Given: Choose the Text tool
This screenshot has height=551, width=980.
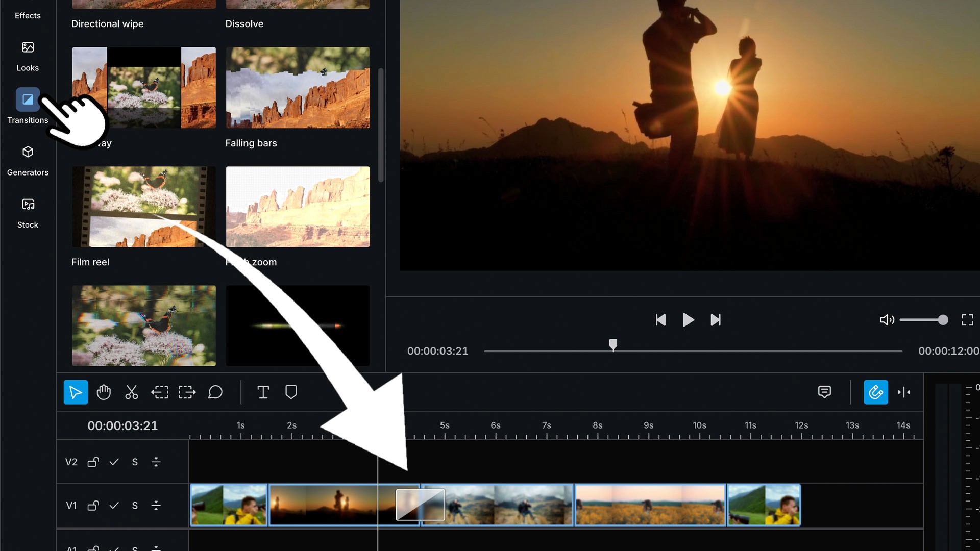Looking at the screenshot, I should tap(263, 392).
